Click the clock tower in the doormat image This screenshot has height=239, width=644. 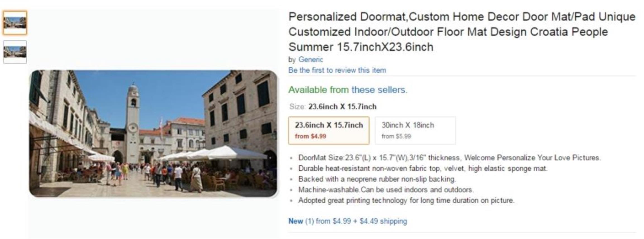coord(133,123)
